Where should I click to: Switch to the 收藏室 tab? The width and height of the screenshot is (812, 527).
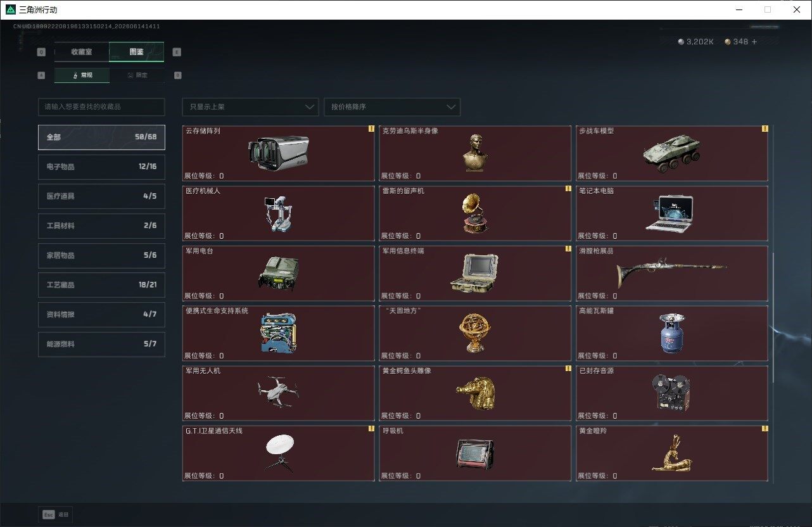82,52
